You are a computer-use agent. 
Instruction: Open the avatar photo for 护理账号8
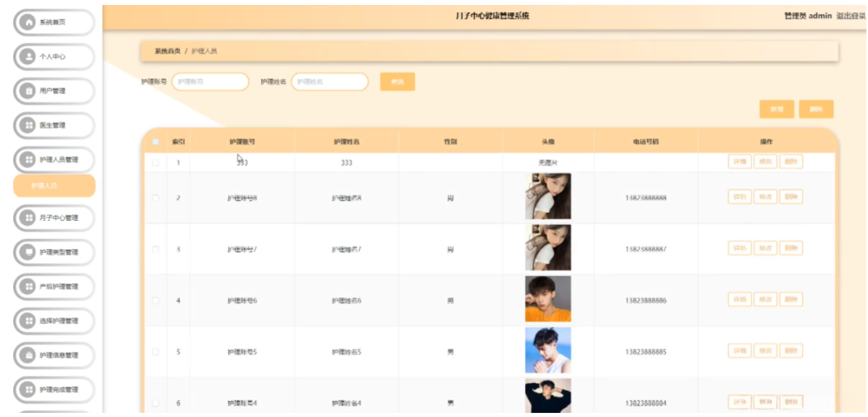548,197
